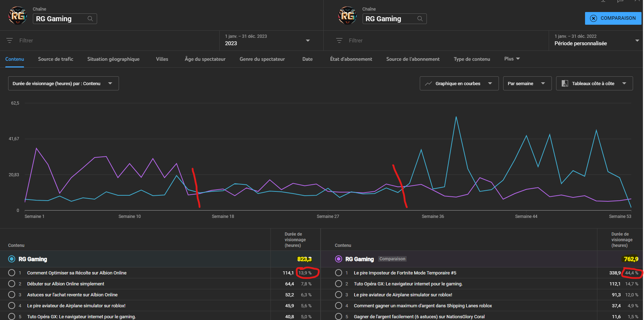Click the COMPARAISON button
Image resolution: width=644 pixels, height=320 pixels.
click(x=613, y=18)
